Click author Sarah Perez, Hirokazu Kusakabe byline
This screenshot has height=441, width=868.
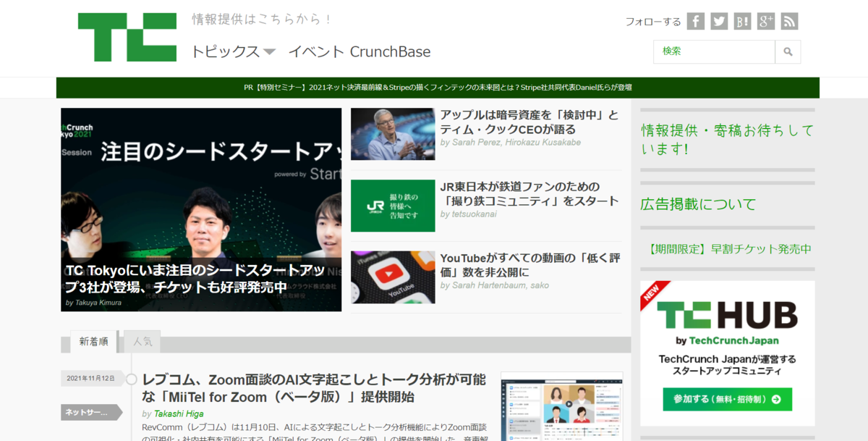point(511,143)
